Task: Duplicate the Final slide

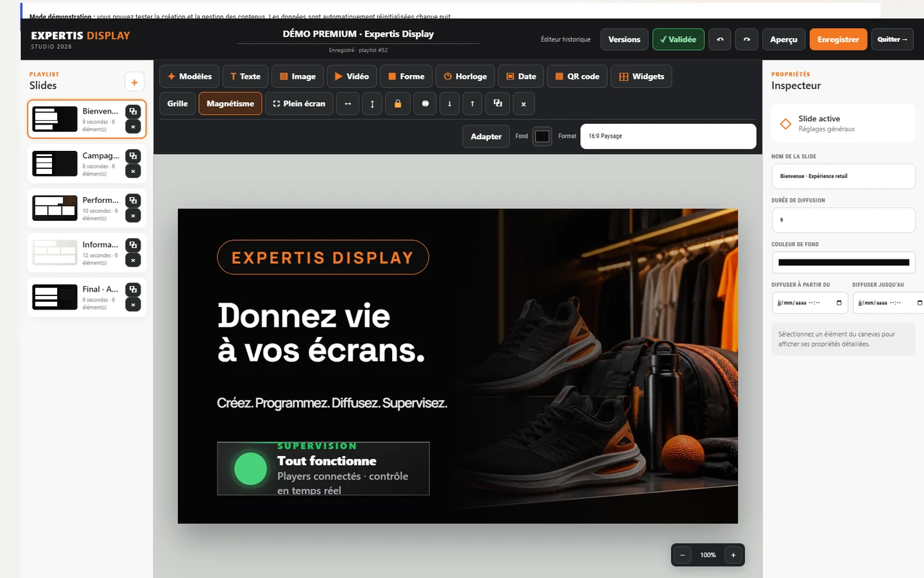Action: pyautogui.click(x=133, y=289)
